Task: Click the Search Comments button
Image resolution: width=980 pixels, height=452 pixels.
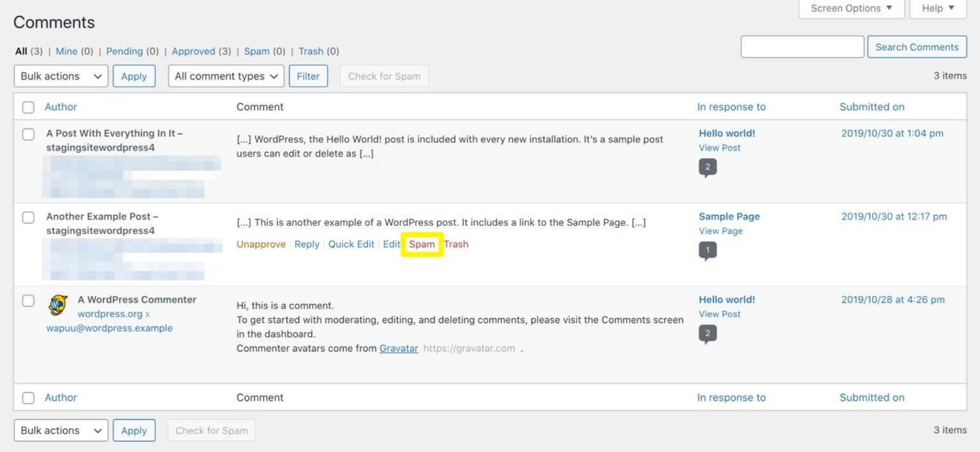Action: (916, 47)
